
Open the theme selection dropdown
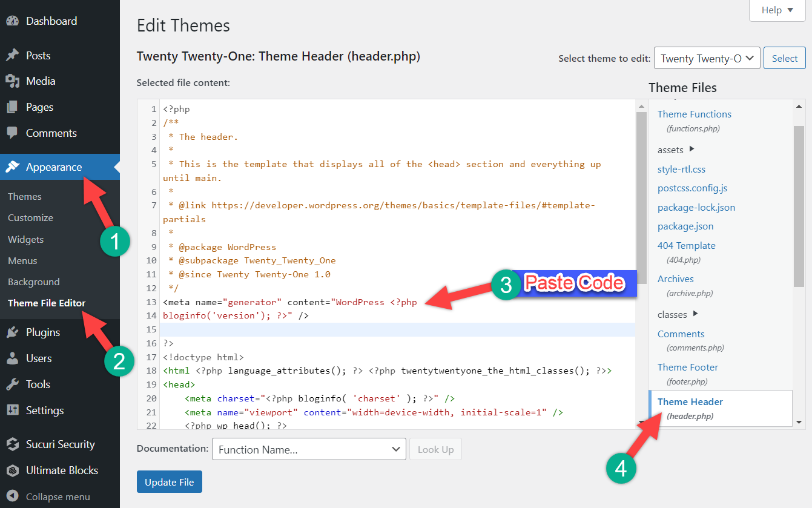[x=707, y=59]
